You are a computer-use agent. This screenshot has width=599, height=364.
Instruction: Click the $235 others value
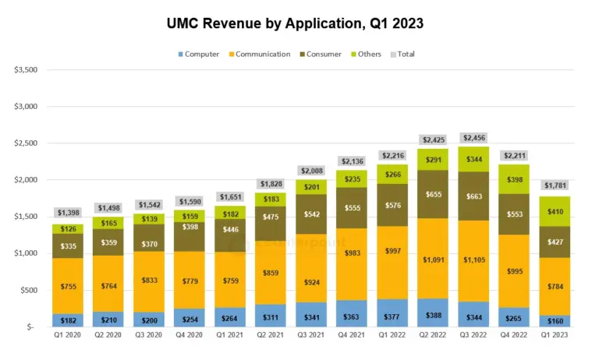353,179
